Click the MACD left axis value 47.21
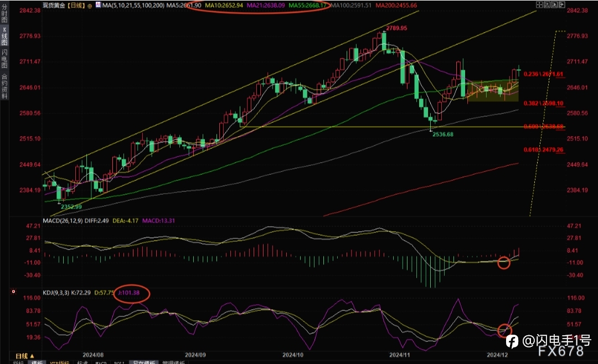The width and height of the screenshot is (598, 364). 34,226
